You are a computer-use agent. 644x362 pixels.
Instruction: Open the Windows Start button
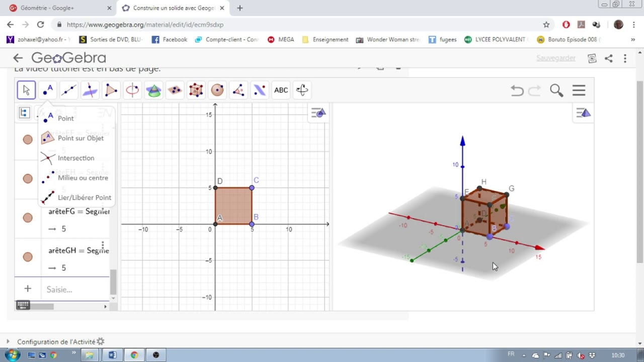point(12,355)
